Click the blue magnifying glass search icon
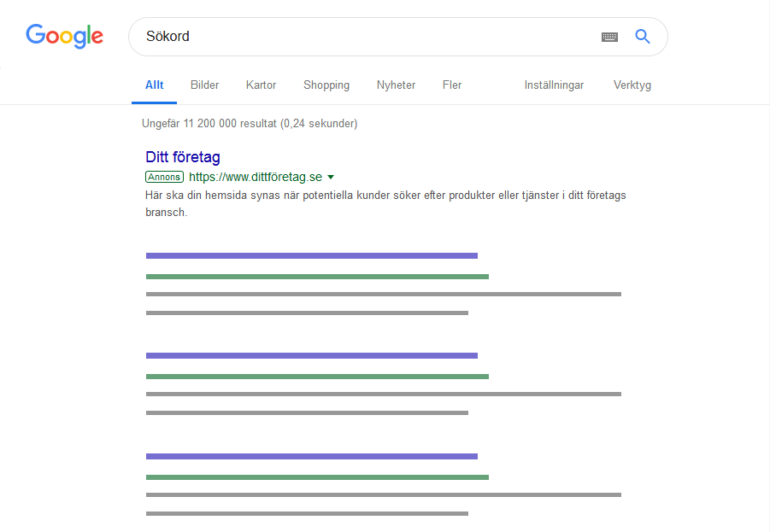Viewport: 770px width, 532px height. point(643,37)
